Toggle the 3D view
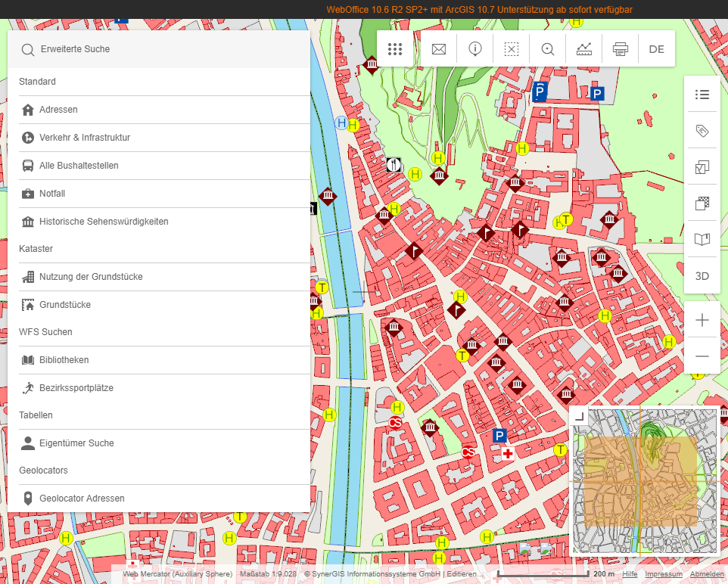The height and width of the screenshot is (584, 728). click(702, 276)
